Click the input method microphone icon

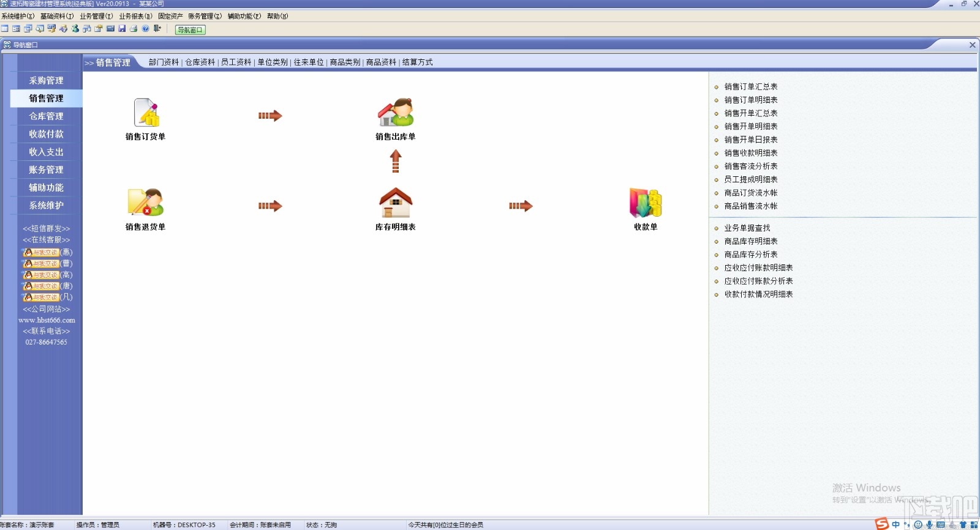click(929, 524)
